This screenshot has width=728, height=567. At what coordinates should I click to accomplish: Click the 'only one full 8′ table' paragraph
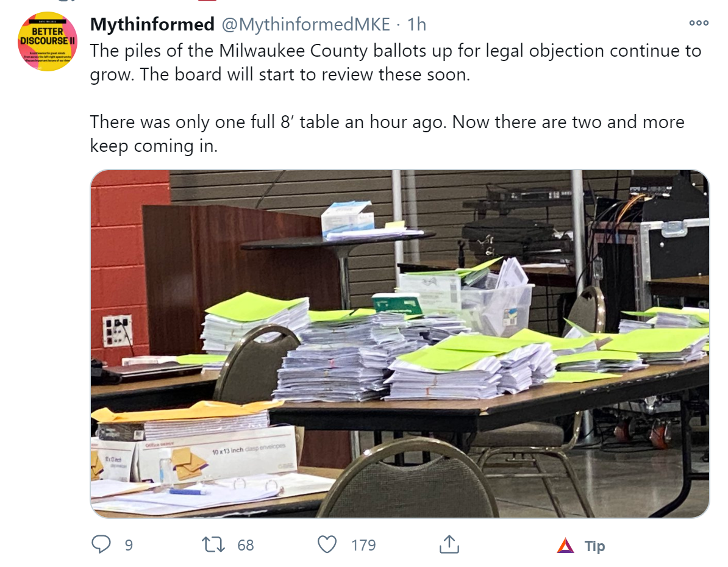[x=387, y=134]
